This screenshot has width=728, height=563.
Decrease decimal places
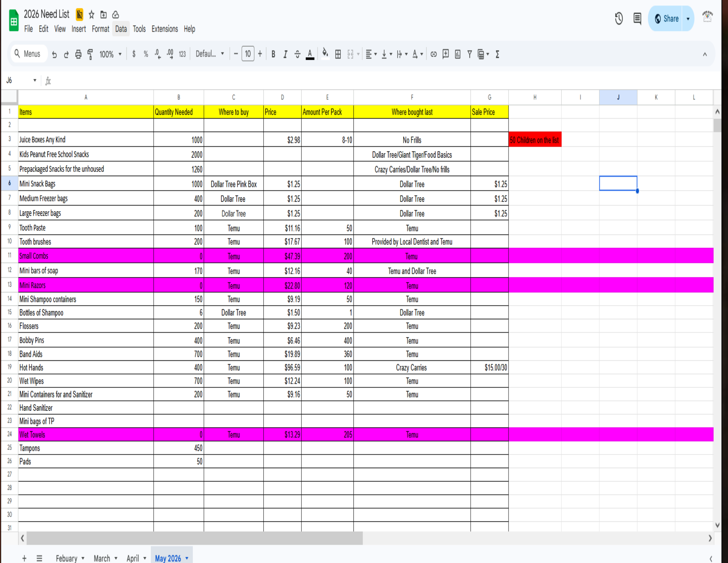tap(158, 54)
